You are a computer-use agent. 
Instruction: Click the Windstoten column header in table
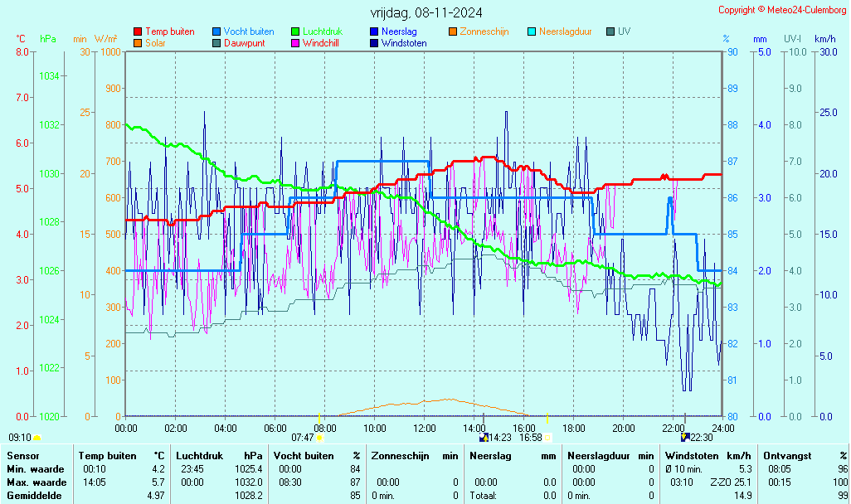coord(691,456)
